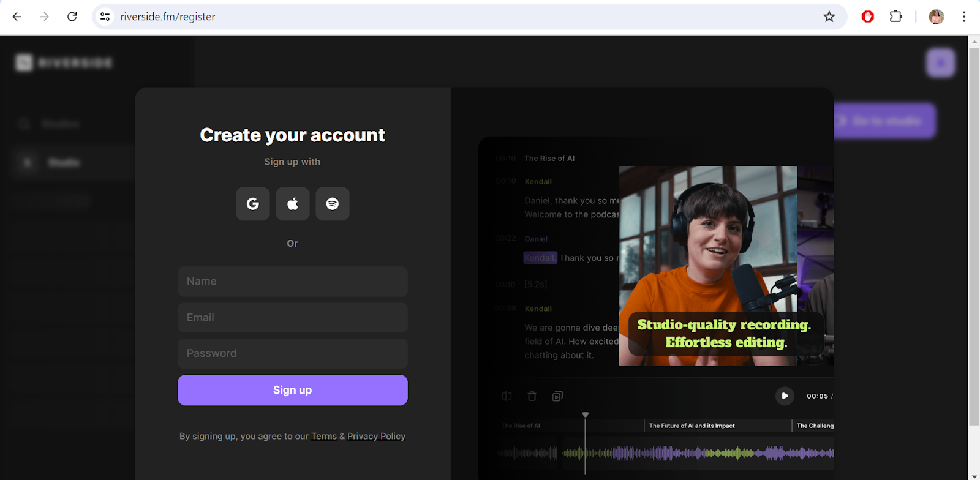
Task: Click the trash delete icon in preview
Action: tap(532, 396)
